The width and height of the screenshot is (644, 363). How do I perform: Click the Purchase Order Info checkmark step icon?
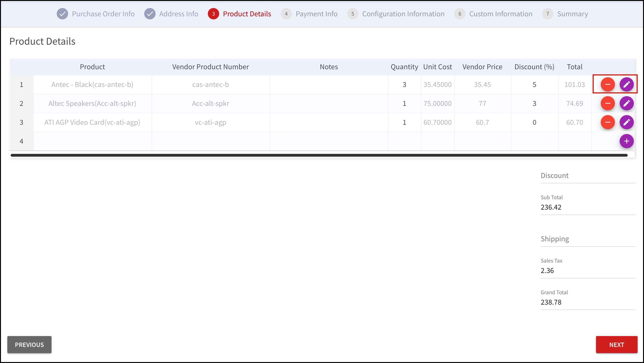point(62,14)
